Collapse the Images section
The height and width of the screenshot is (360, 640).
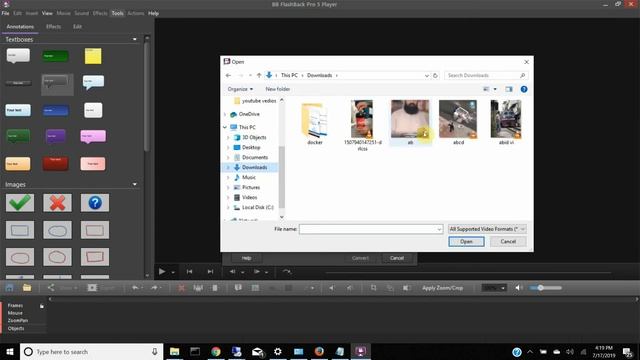tap(135, 184)
